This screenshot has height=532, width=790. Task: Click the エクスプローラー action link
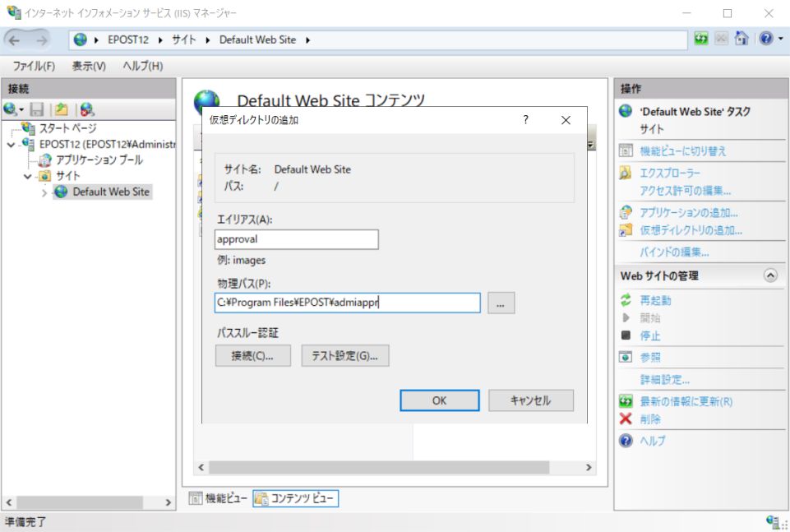coord(670,173)
